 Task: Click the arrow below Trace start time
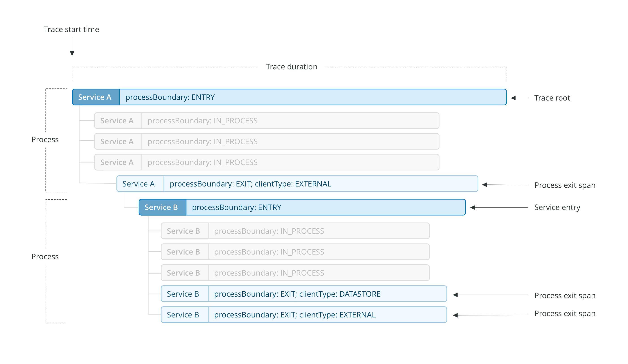click(72, 47)
